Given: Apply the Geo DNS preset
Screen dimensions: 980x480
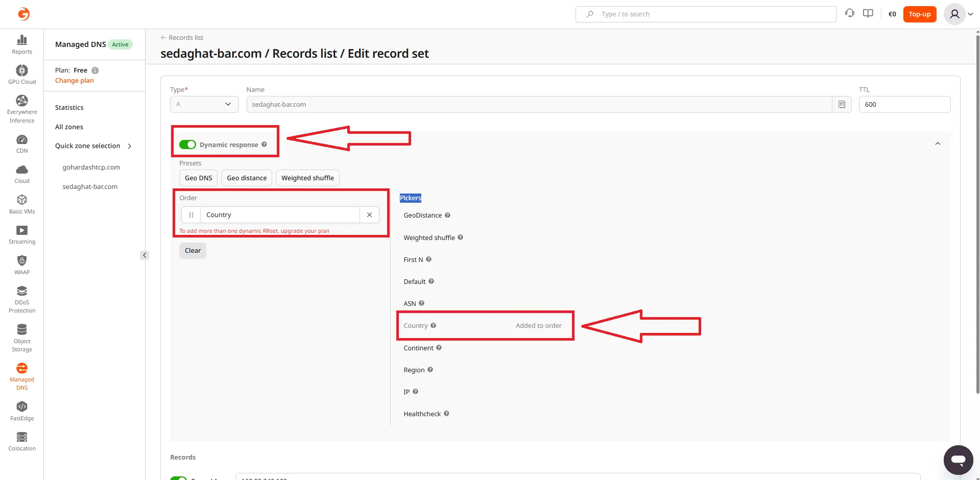Looking at the screenshot, I should [198, 178].
